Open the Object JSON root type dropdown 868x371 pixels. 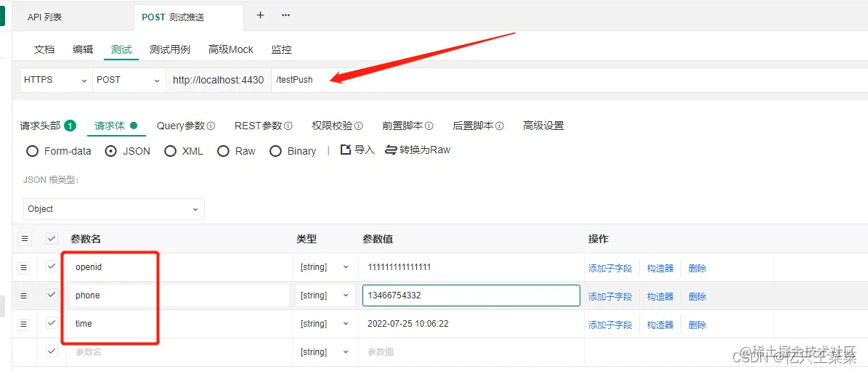point(114,209)
